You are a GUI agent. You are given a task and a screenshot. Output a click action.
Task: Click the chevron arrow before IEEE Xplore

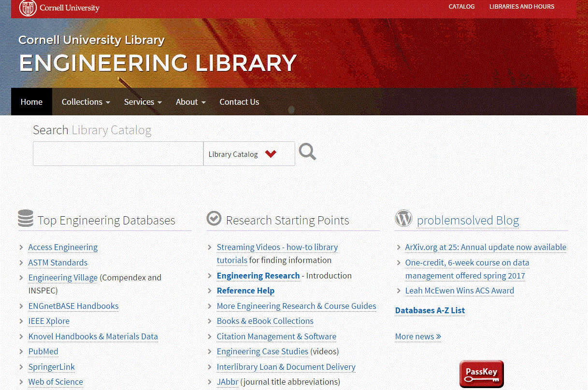21,321
